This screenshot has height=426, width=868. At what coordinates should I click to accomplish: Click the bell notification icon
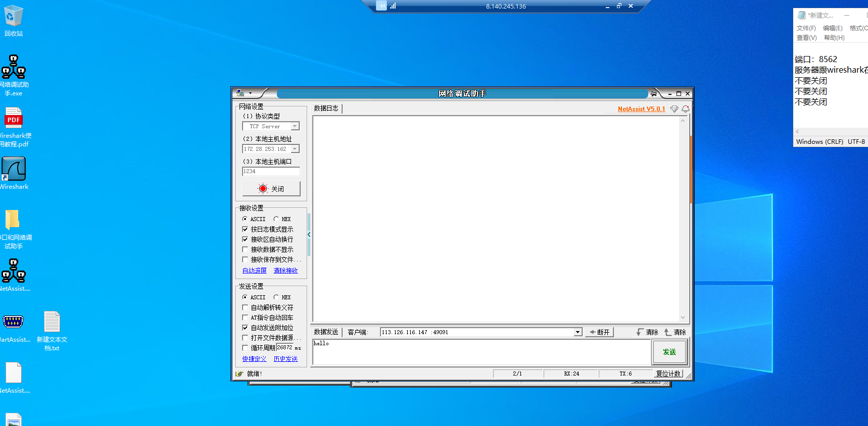(x=685, y=109)
